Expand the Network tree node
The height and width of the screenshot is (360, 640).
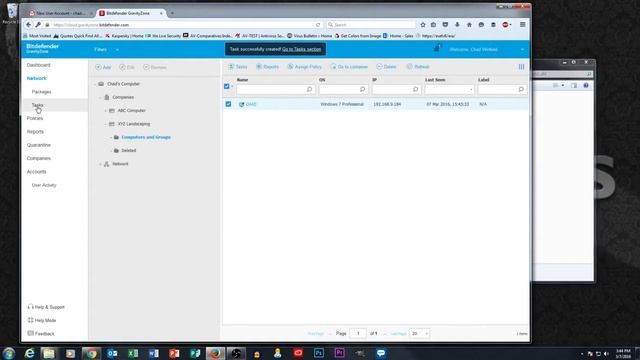pyautogui.click(x=100, y=164)
